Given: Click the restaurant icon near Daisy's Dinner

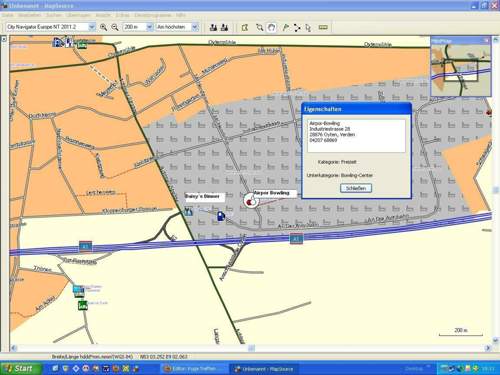Looking at the screenshot, I should [188, 211].
